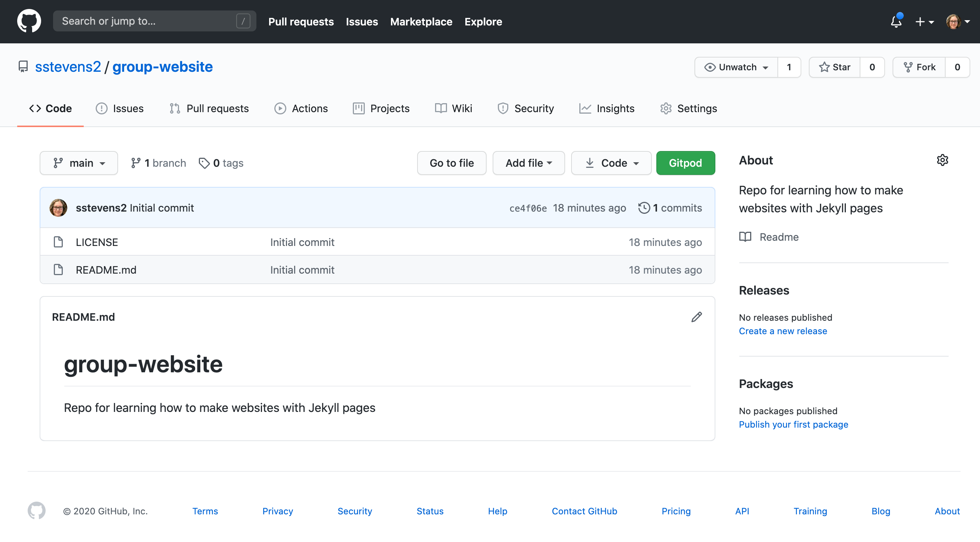
Task: Click sstevens2's commit avatar thumbnail
Action: click(58, 208)
